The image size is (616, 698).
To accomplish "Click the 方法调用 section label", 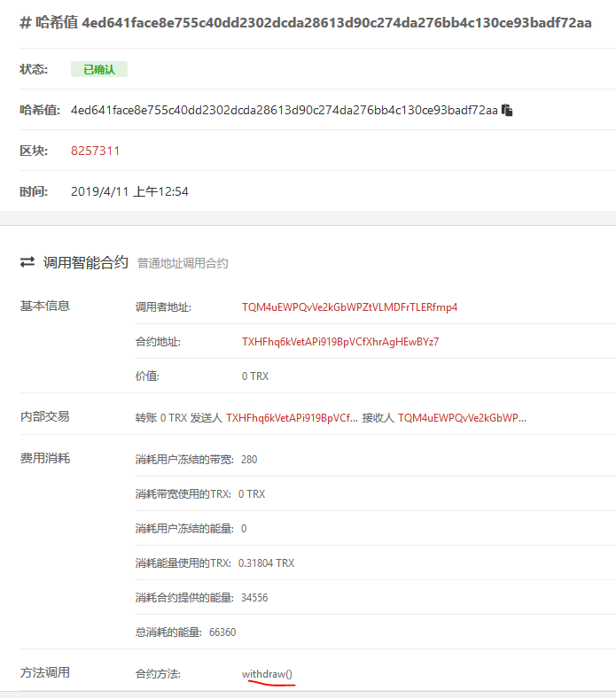I will tap(45, 672).
